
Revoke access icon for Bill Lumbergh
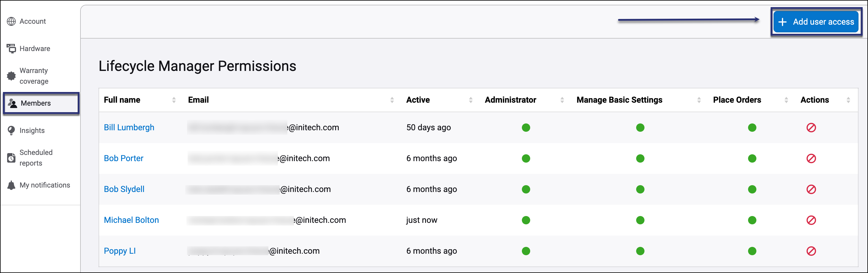[x=811, y=128]
